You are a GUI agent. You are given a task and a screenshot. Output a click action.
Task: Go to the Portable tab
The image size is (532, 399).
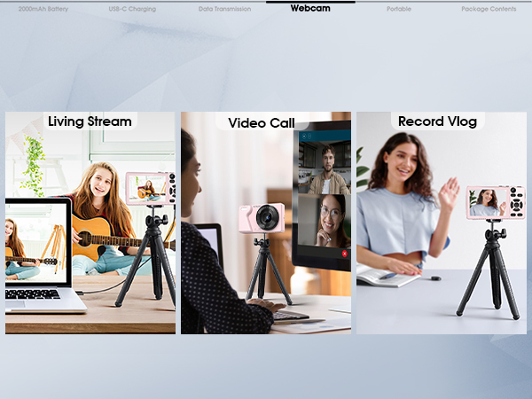click(399, 9)
